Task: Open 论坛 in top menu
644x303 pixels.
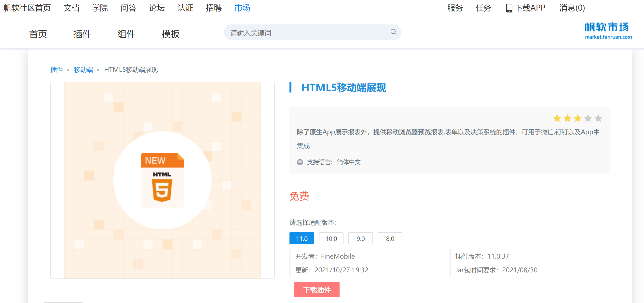Action: pyautogui.click(x=157, y=8)
